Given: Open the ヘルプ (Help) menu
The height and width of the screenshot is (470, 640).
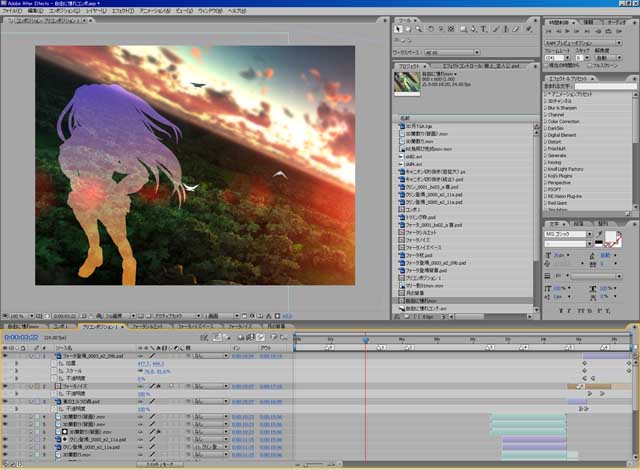Looking at the screenshot, I should 237,11.
